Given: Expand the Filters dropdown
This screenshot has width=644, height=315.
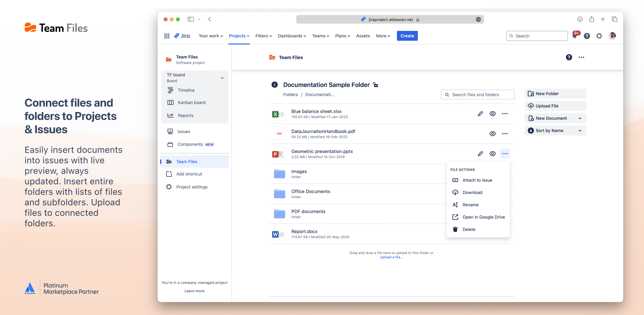Looking at the screenshot, I should click(264, 36).
